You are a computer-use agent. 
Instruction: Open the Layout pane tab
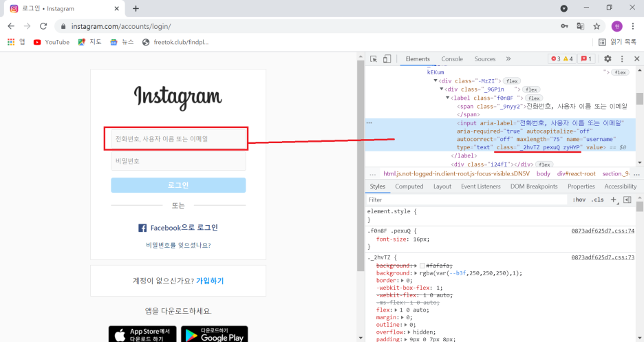click(442, 186)
